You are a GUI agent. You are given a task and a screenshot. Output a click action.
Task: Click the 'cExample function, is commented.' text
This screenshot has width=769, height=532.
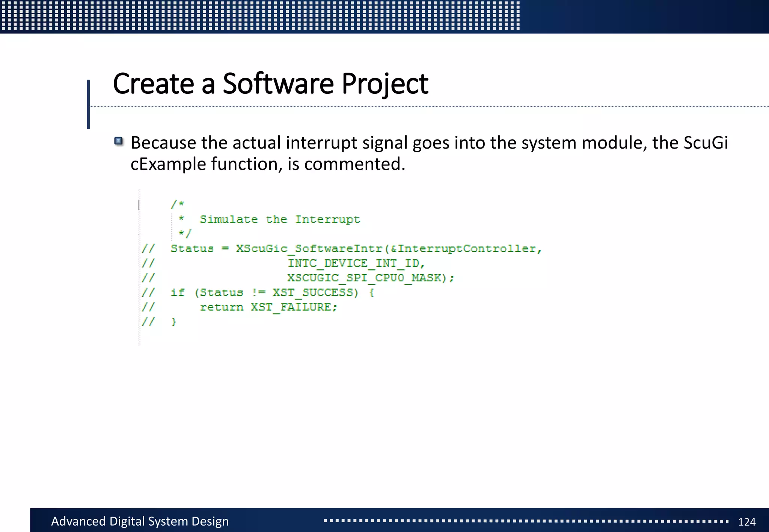pos(268,164)
